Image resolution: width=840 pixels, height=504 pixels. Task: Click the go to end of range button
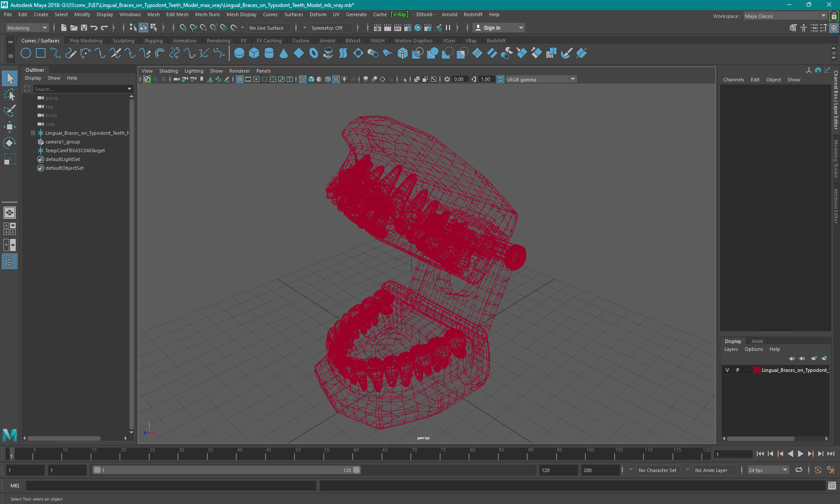click(x=831, y=454)
